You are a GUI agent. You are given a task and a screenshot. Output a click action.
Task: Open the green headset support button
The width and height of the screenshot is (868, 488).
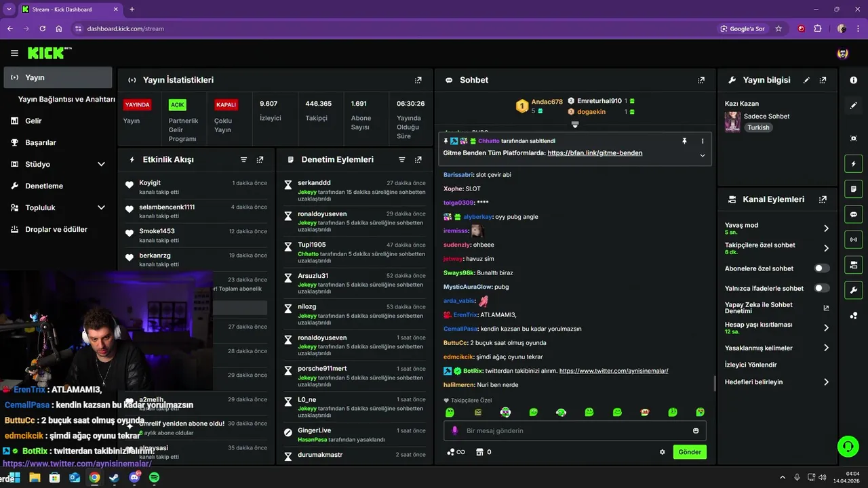tap(848, 446)
